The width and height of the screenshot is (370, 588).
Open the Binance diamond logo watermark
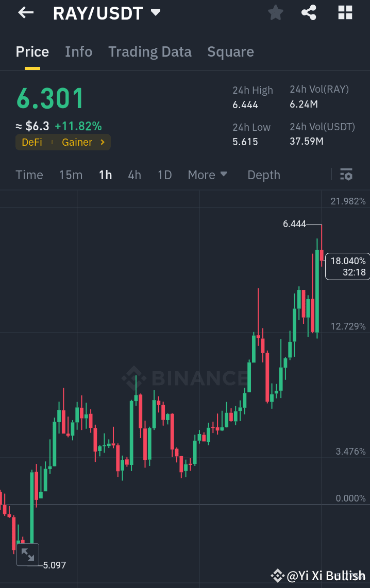pyautogui.click(x=136, y=378)
